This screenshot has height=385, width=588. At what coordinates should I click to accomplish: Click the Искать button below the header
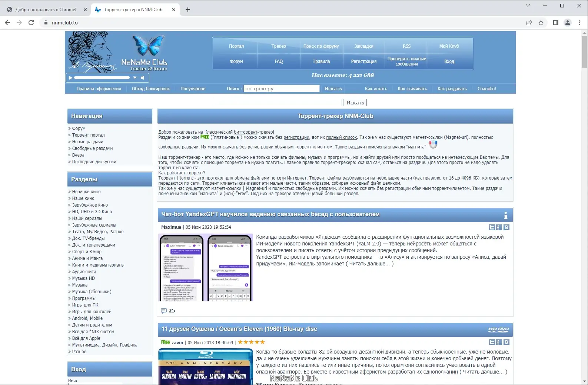(x=355, y=103)
